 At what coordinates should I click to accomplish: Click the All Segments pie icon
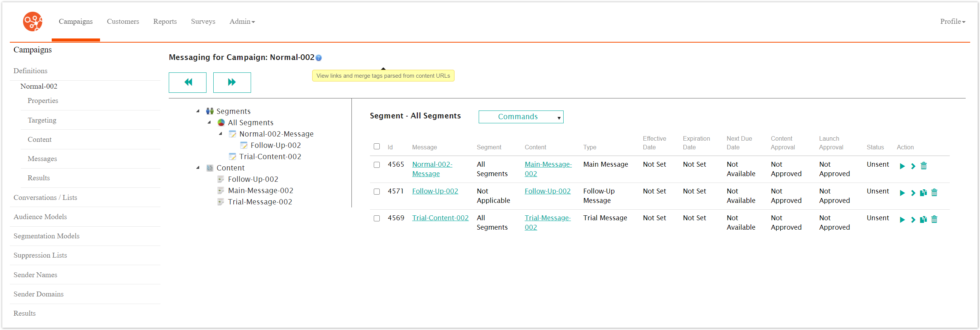(x=221, y=123)
